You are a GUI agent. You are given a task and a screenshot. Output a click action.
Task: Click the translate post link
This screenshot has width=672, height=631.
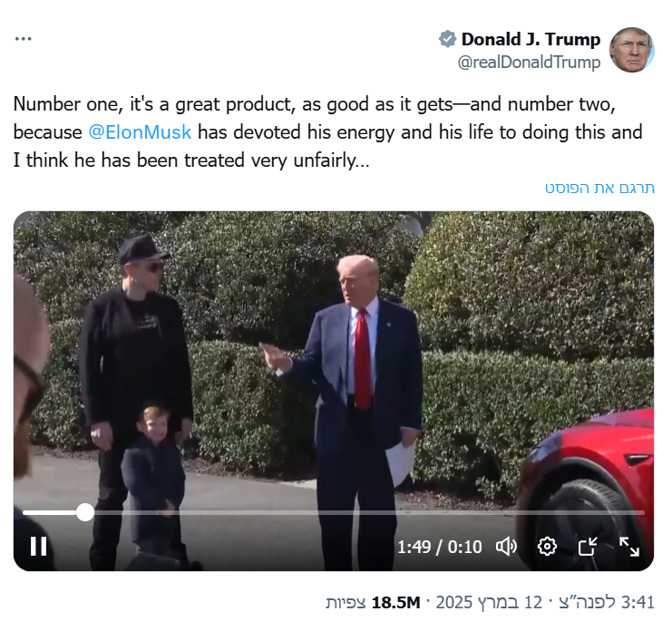599,188
